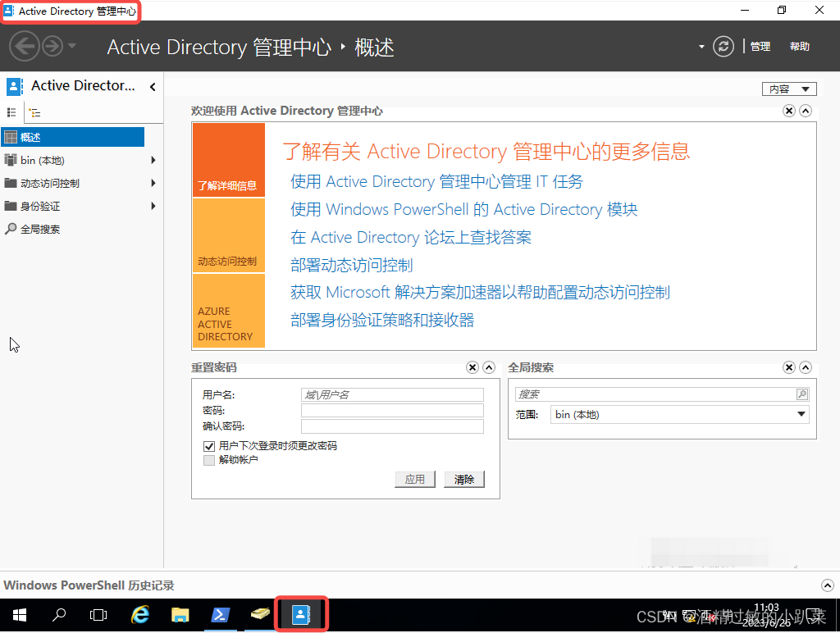
Task: Click the forward navigation arrow
Action: point(52,46)
